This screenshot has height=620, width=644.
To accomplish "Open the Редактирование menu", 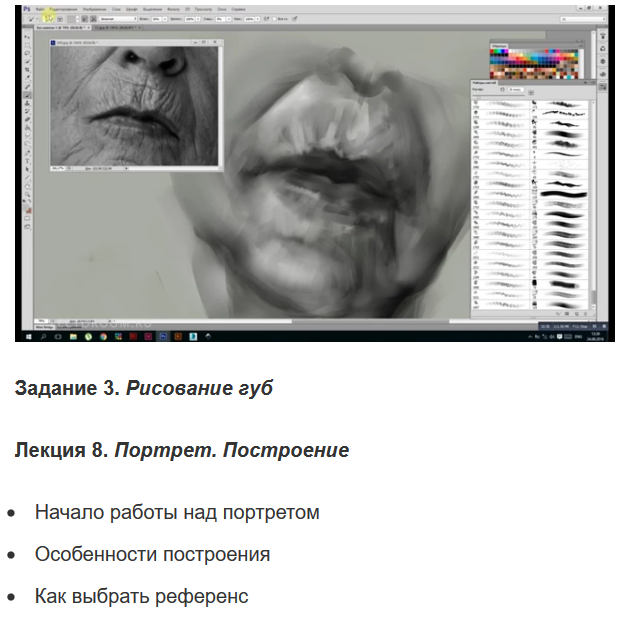I will [x=64, y=9].
